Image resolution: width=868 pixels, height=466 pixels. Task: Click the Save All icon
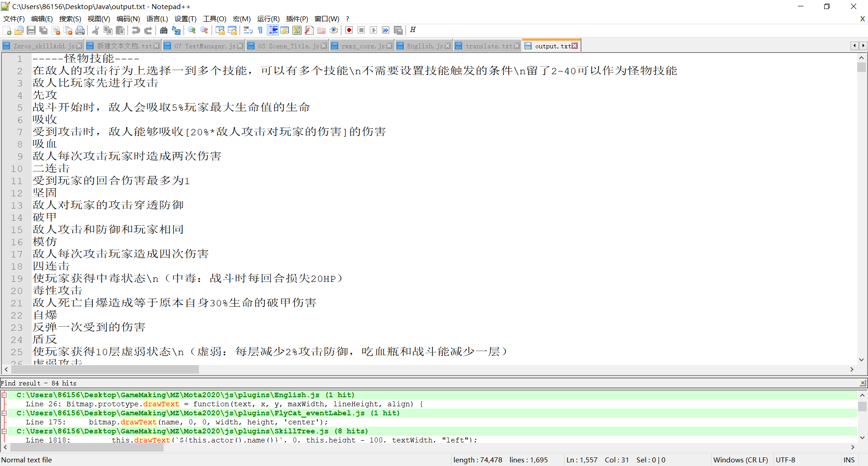pyautogui.click(x=43, y=30)
